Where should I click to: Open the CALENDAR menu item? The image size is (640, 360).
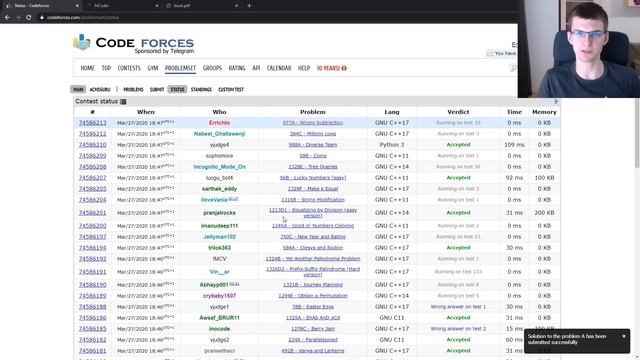279,68
